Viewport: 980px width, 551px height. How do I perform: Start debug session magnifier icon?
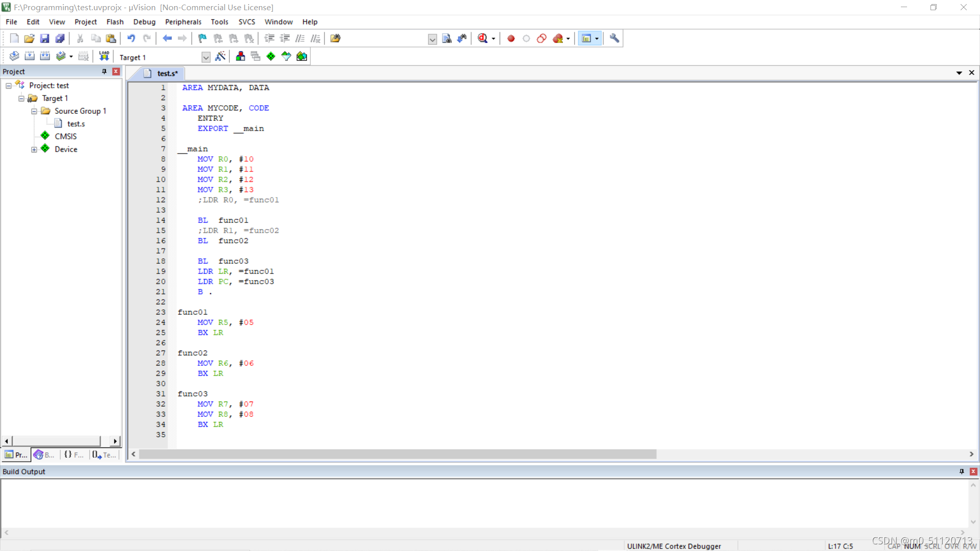coord(482,38)
